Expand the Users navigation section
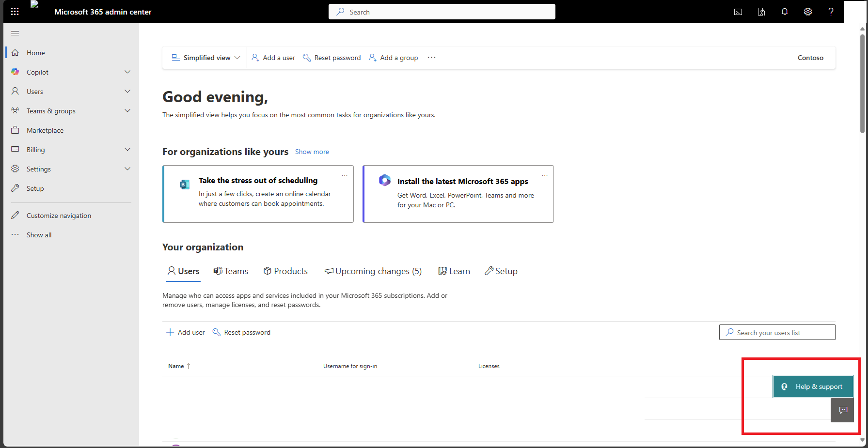The height and width of the screenshot is (448, 868). (127, 92)
